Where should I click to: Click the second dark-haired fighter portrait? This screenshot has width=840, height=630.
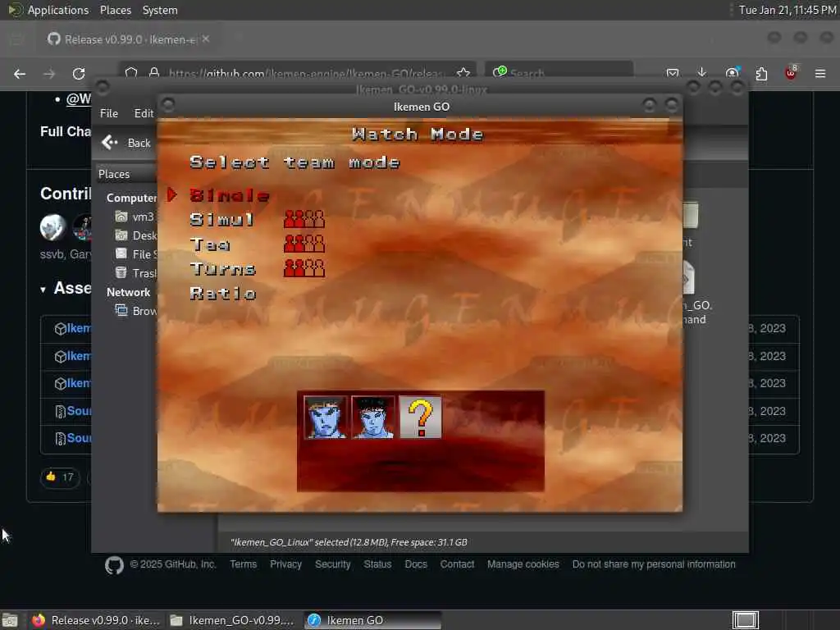click(373, 418)
